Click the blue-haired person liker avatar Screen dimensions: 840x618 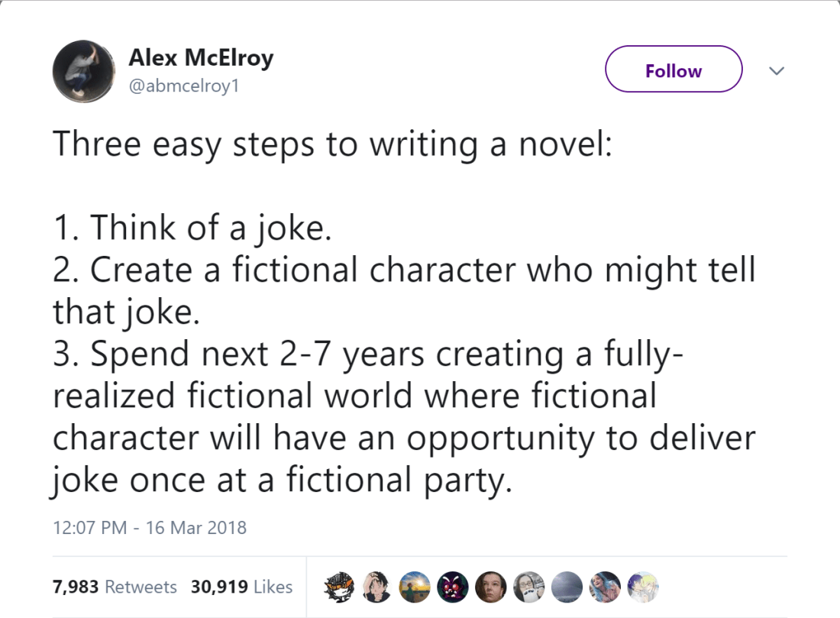(x=603, y=587)
